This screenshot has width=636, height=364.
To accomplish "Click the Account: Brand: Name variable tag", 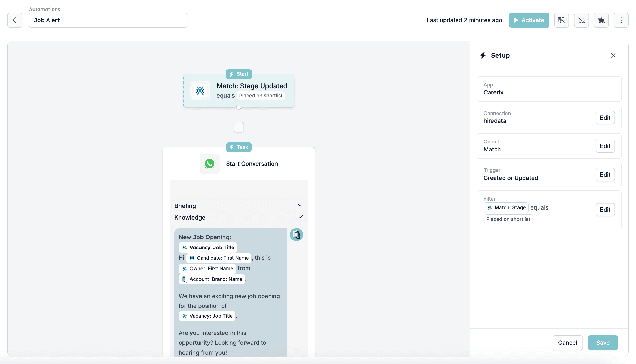I will (x=212, y=279).
